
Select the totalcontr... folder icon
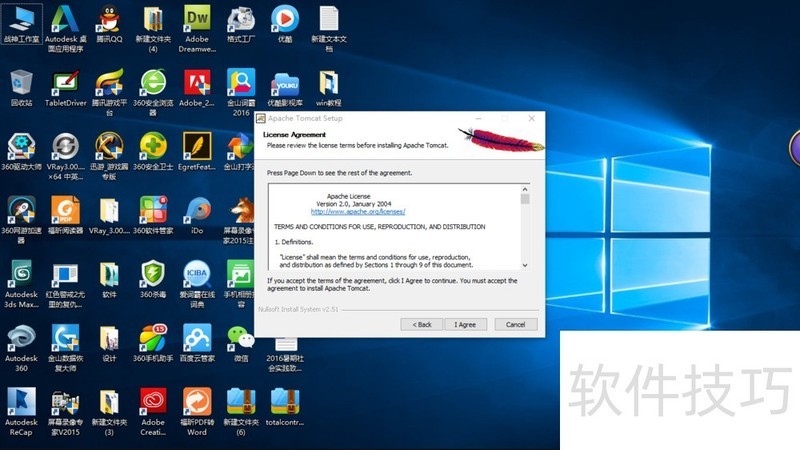[285, 408]
